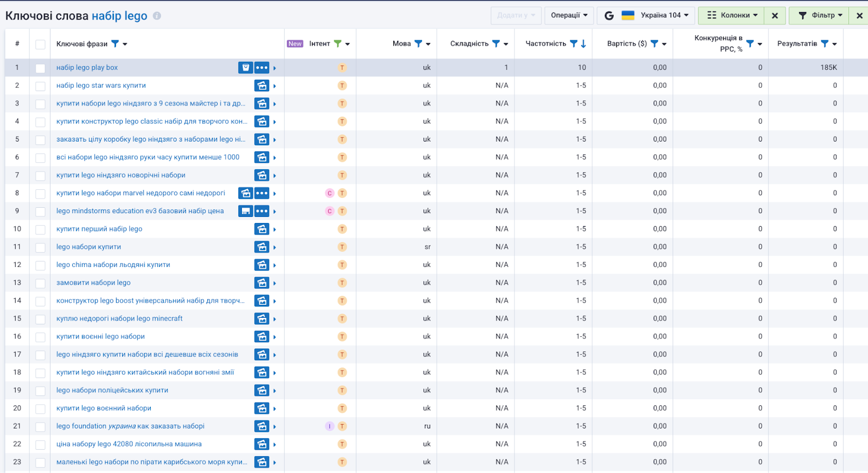Open keyword link 'lego набори купити'
Image resolution: width=868 pixels, height=473 pixels.
(x=88, y=247)
